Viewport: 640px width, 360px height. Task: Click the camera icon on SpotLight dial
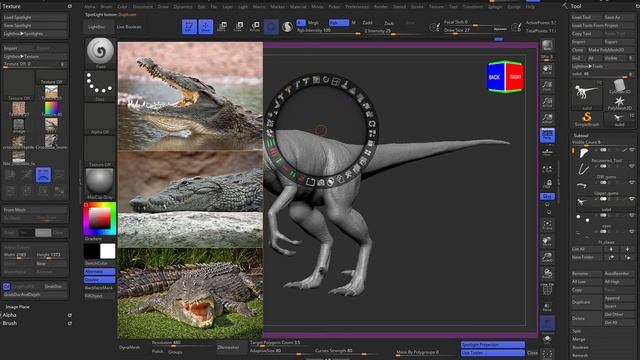click(320, 183)
